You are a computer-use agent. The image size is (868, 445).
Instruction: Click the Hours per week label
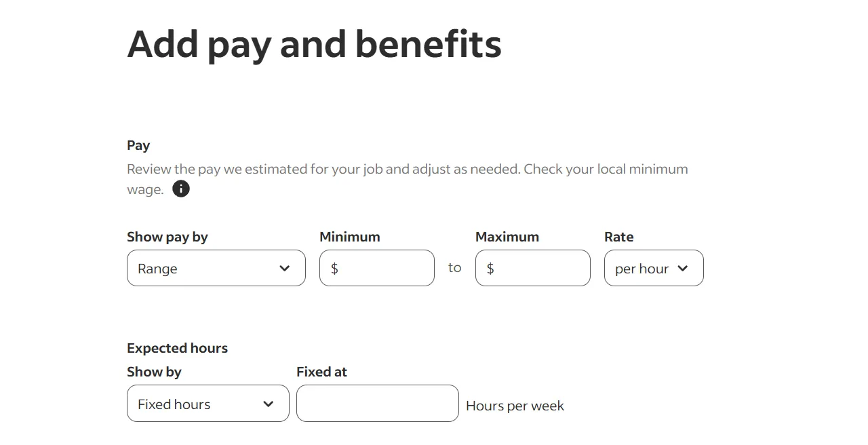pyautogui.click(x=515, y=405)
